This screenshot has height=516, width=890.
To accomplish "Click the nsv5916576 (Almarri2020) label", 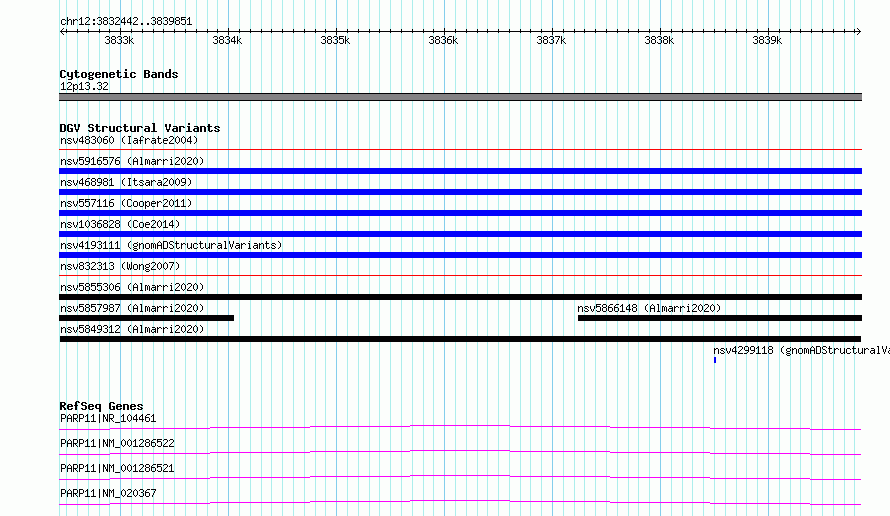I will pyautogui.click(x=132, y=161).
